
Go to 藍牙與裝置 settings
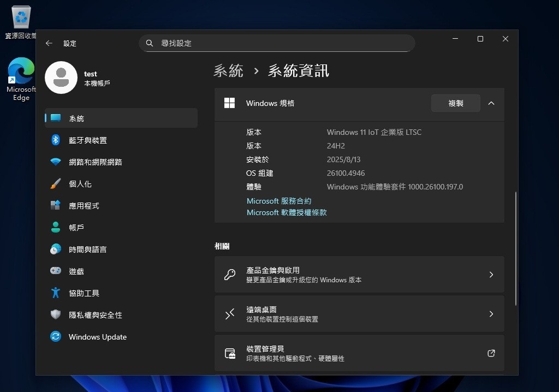(121, 140)
